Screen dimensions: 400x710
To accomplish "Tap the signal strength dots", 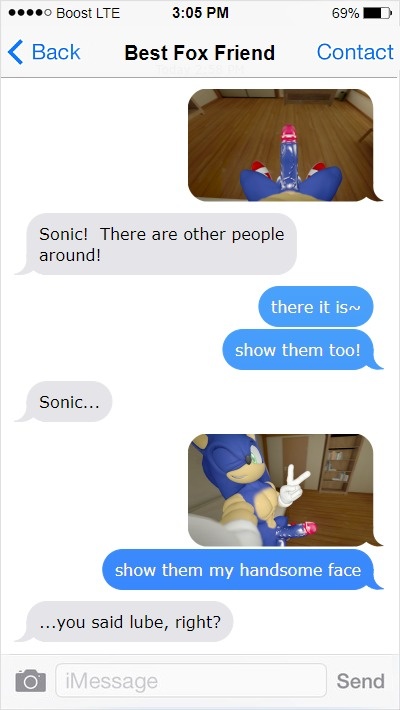I will pos(30,13).
